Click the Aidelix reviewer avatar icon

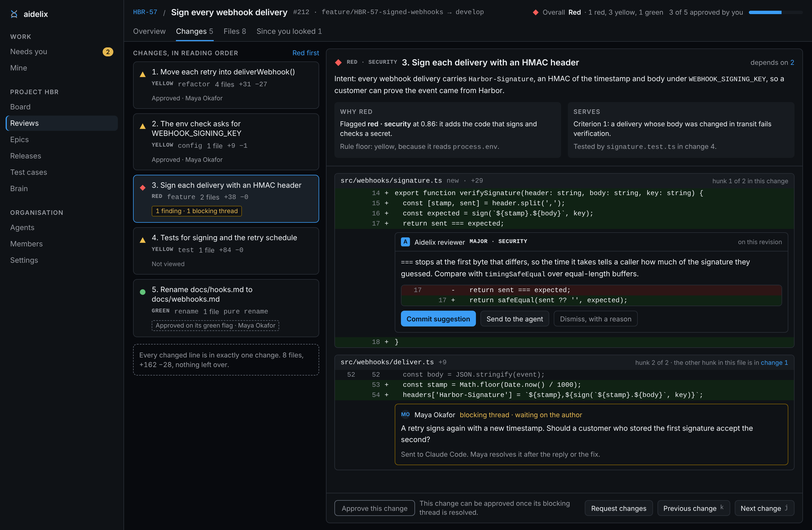pos(405,242)
